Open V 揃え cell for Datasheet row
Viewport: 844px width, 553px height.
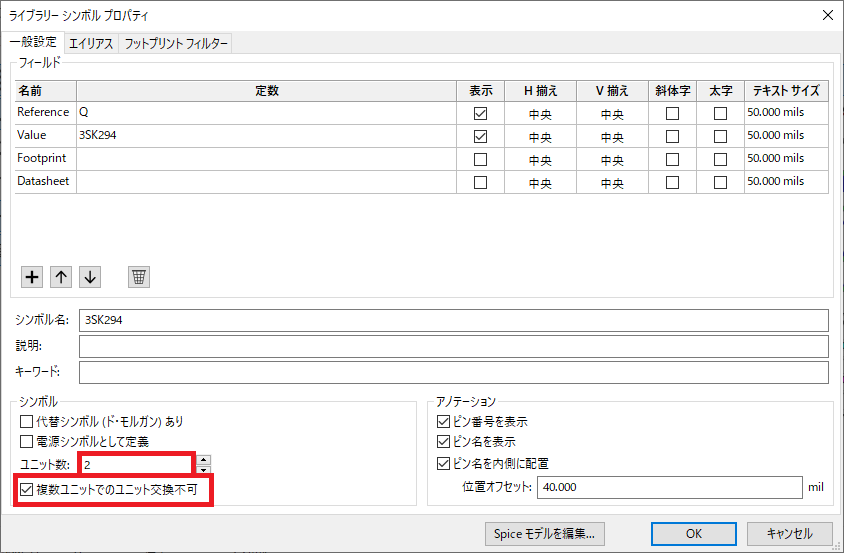pyautogui.click(x=612, y=182)
